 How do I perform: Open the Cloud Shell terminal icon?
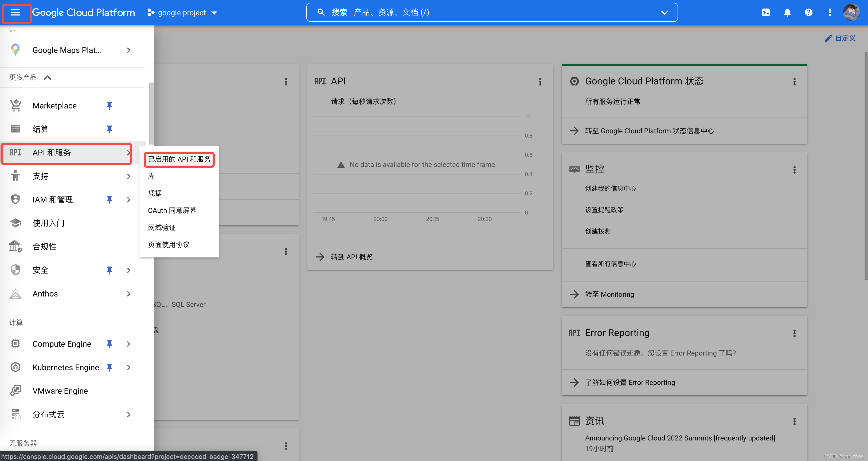tap(765, 13)
